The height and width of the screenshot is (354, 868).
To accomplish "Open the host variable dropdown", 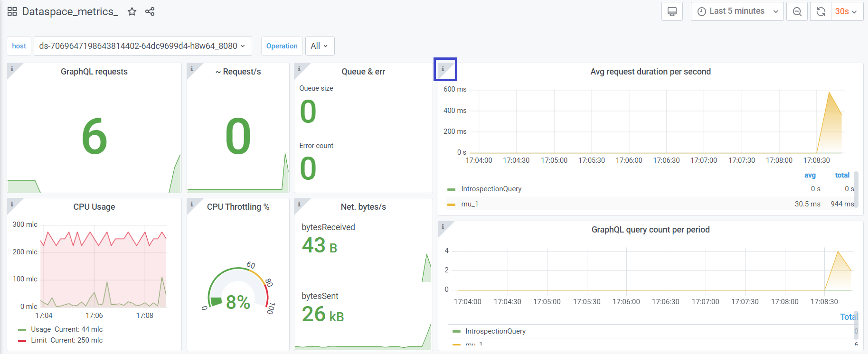I will coord(142,46).
